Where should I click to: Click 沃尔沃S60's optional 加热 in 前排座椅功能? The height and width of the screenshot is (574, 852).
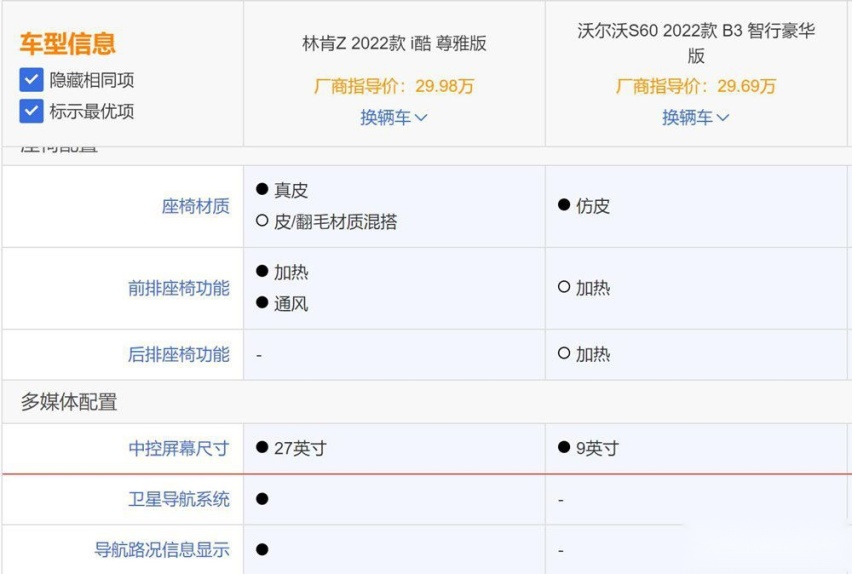pos(584,288)
